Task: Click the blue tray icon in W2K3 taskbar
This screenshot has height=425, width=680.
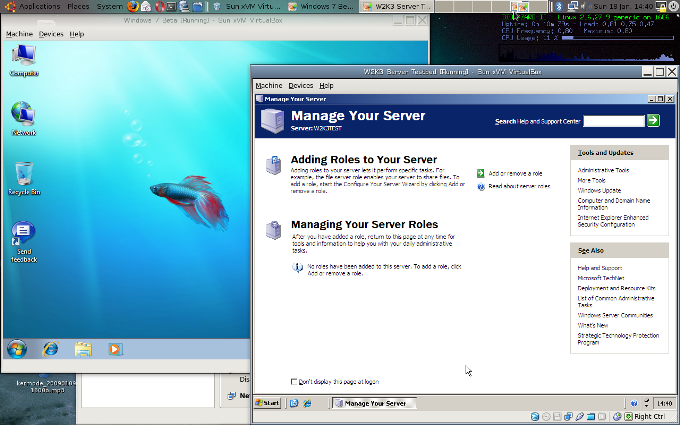Action: (x=634, y=403)
